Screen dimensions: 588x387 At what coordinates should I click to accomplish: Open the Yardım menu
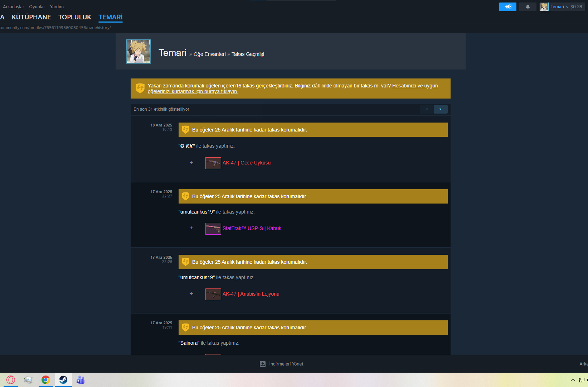[x=57, y=7]
